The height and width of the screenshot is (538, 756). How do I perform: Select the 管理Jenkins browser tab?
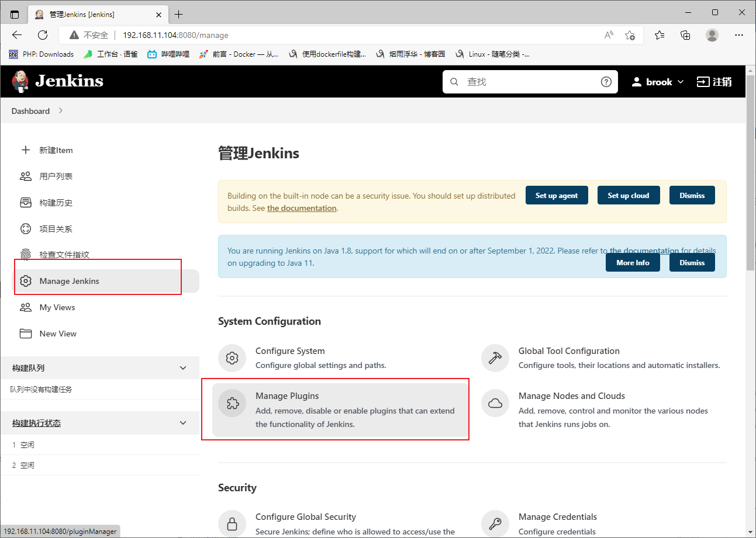(98, 14)
